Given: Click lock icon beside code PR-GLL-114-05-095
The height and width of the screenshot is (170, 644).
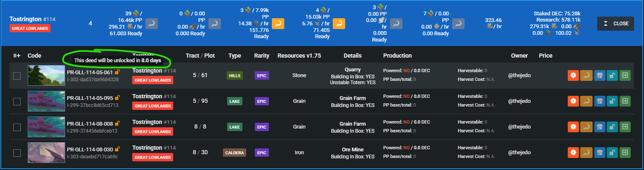Looking at the screenshot, I should pos(117,97).
